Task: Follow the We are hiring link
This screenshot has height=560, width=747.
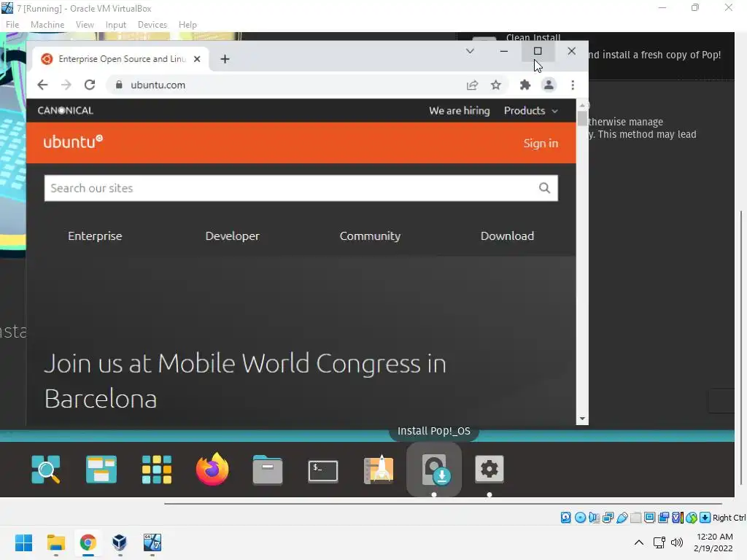Action: 460,111
